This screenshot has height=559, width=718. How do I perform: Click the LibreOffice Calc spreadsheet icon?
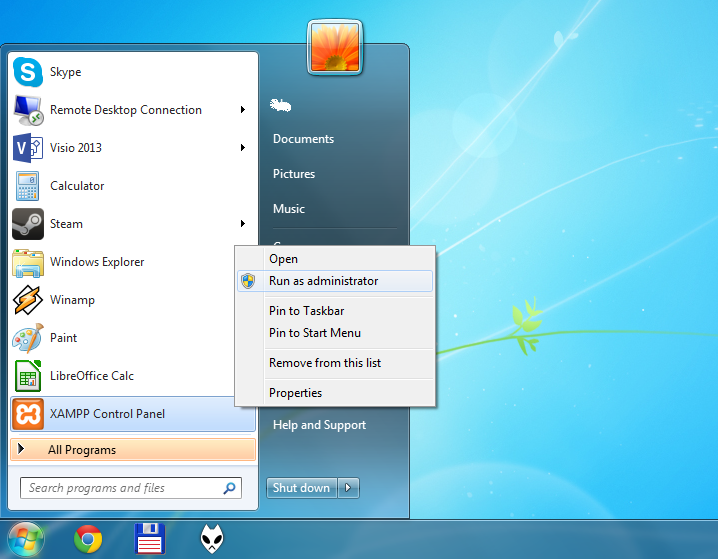click(x=28, y=376)
